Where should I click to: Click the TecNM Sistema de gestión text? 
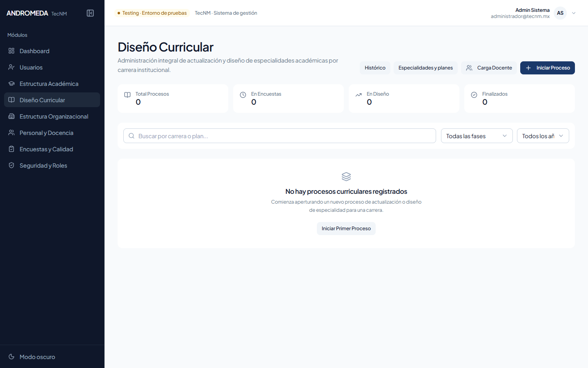click(x=226, y=13)
